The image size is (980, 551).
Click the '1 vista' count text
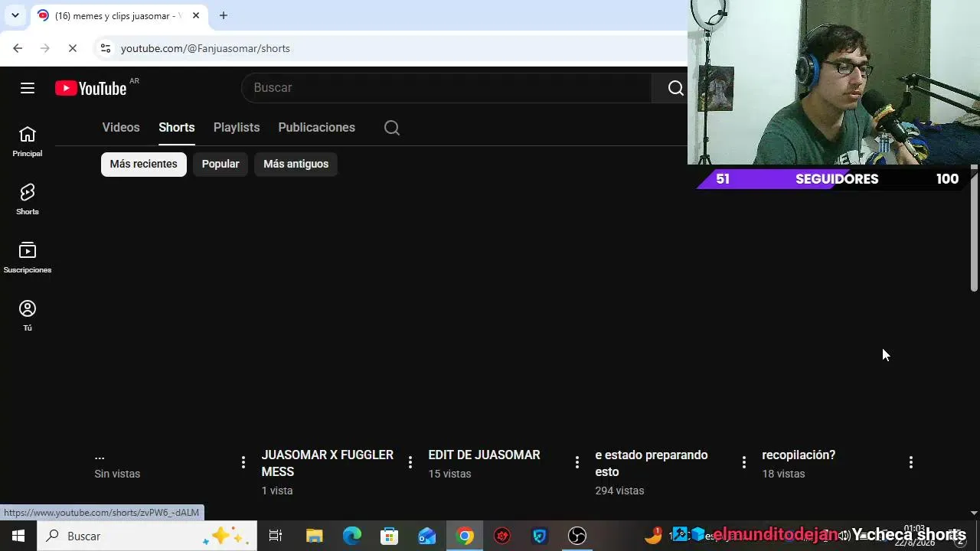pos(277,491)
